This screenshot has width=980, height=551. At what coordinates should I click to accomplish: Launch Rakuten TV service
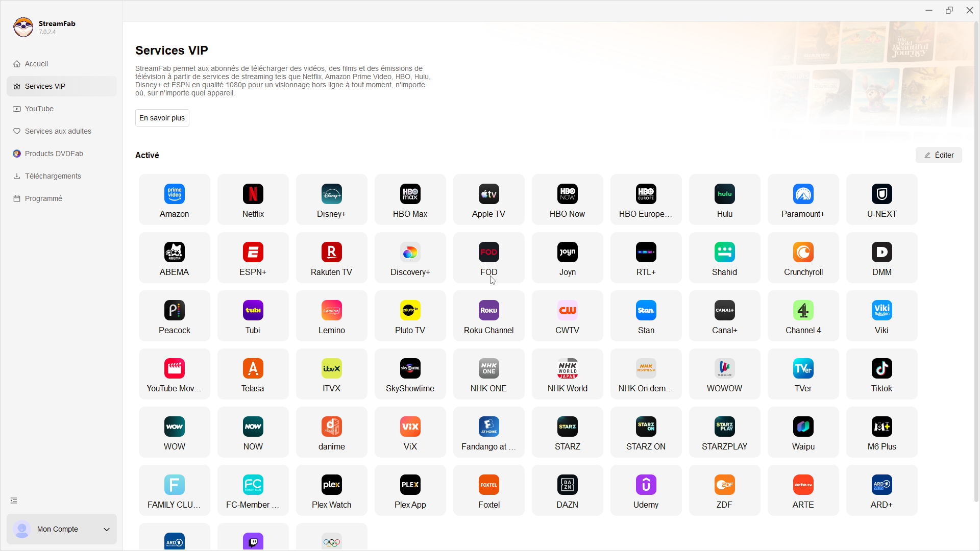(332, 258)
